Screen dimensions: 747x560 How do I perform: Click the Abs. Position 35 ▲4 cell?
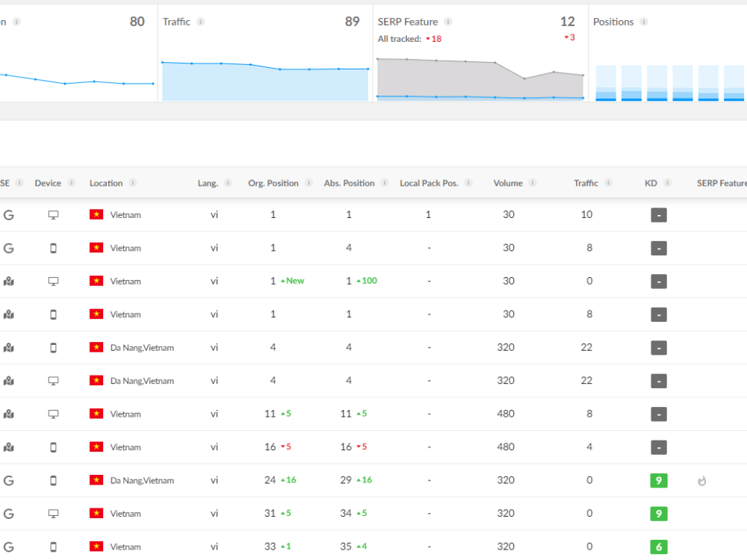[353, 547]
